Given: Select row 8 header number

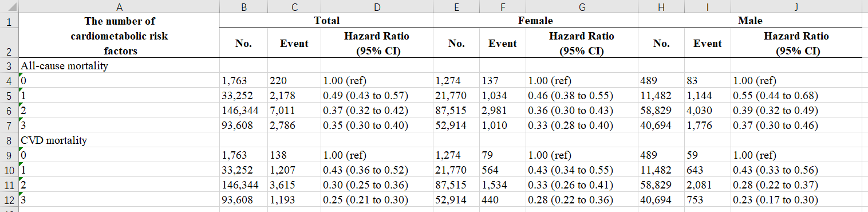Looking at the screenshot, I should click(9, 140).
